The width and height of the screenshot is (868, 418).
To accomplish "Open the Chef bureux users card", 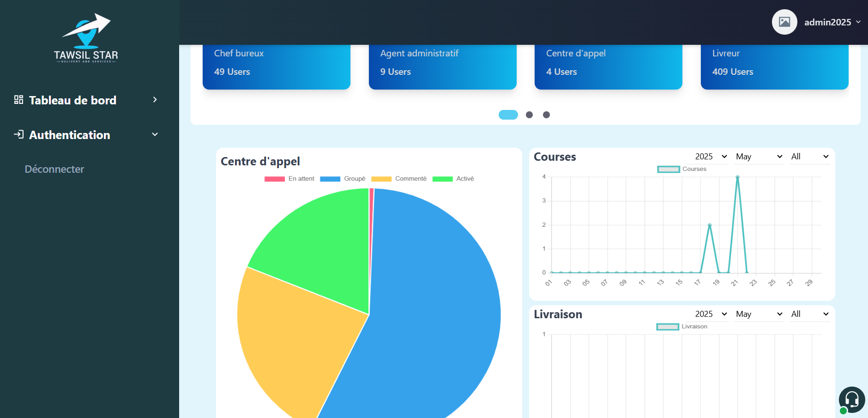I will [277, 67].
